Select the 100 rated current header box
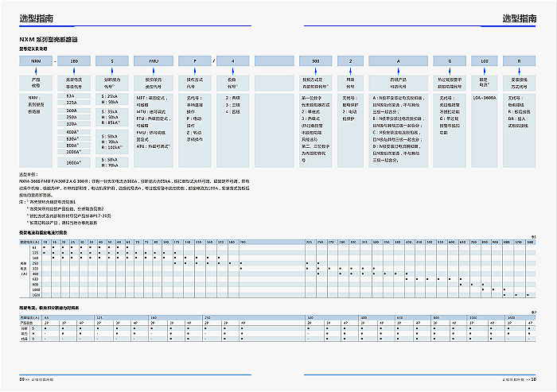 484,61
